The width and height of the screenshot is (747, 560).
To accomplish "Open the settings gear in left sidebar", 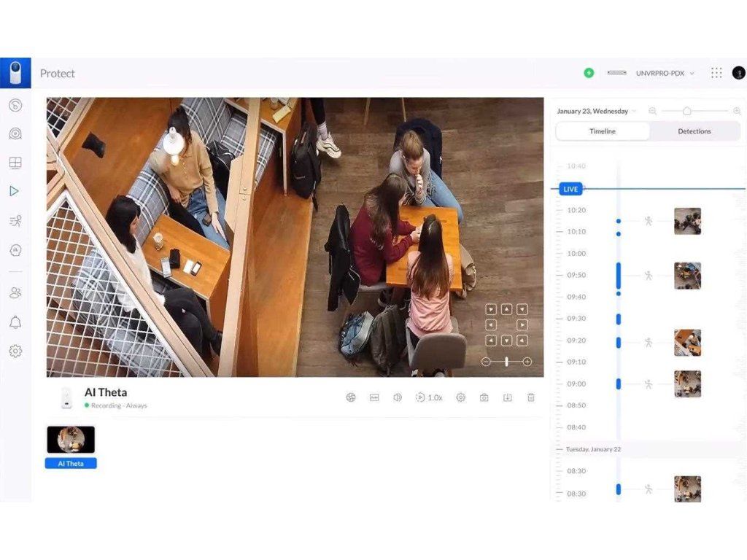I will 15,351.
